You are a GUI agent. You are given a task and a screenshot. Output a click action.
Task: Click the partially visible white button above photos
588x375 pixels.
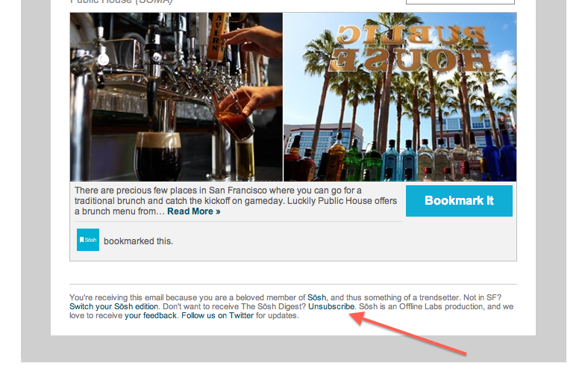[460, 2]
